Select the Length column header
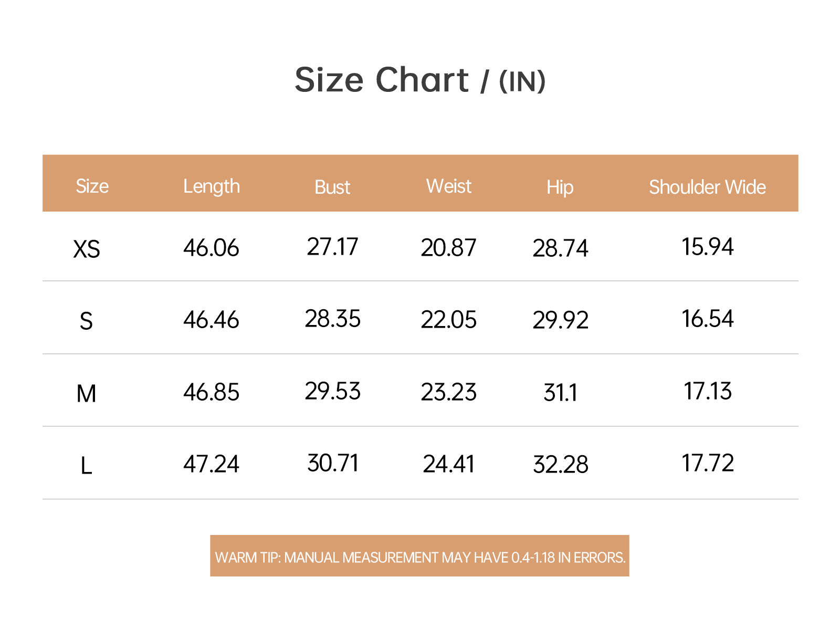 (x=212, y=187)
